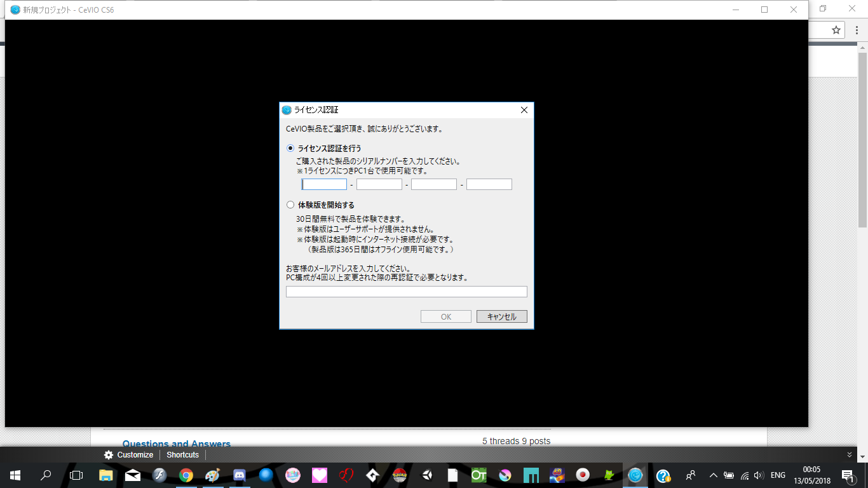Click the CeVIO taskbar icon
The width and height of the screenshot is (868, 488).
(635, 475)
